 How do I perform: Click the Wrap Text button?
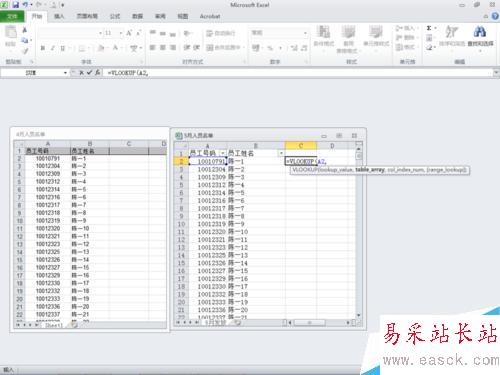click(221, 33)
